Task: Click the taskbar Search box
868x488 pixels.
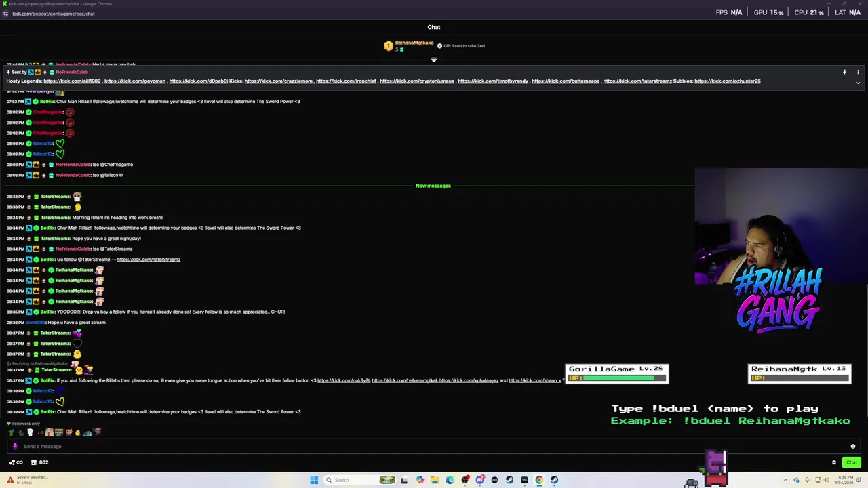Action: pos(359,480)
